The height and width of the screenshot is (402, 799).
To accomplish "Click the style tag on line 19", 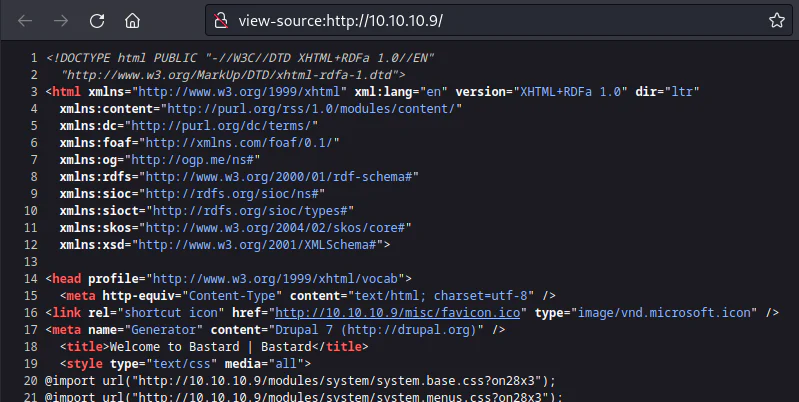I will coord(85,364).
